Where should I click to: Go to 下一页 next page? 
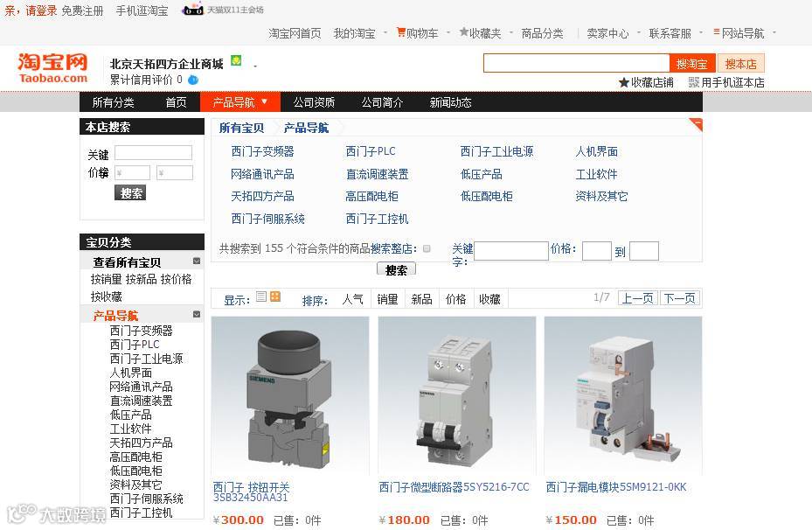point(679,298)
